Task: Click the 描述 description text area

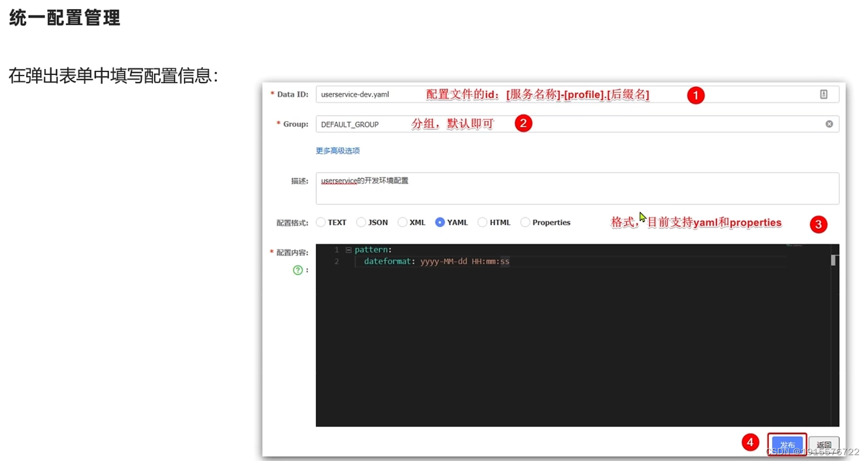Action: coord(528,188)
